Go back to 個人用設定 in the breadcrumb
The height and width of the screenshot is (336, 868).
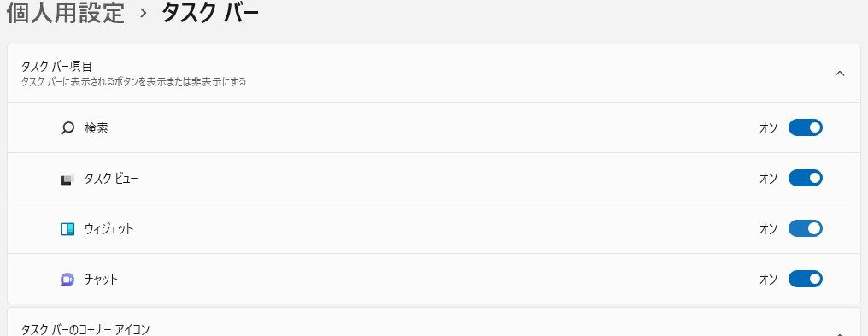(65, 12)
